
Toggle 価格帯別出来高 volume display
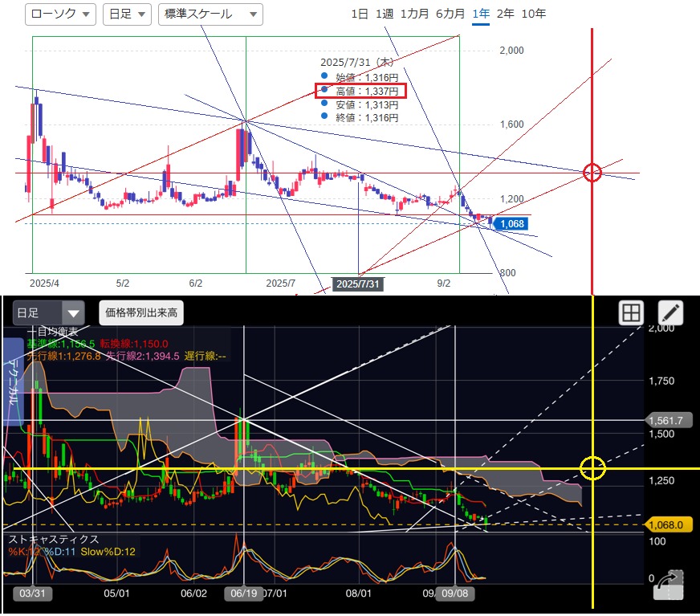coord(141,312)
